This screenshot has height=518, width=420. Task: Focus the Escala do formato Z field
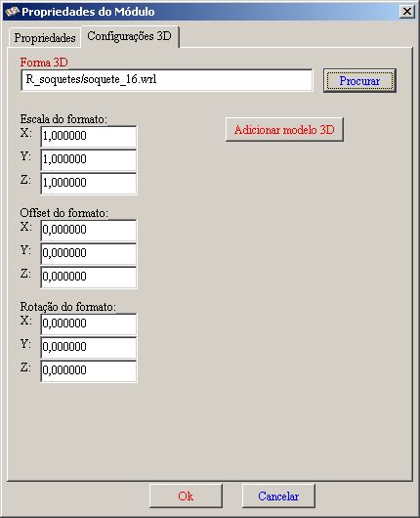(x=89, y=183)
